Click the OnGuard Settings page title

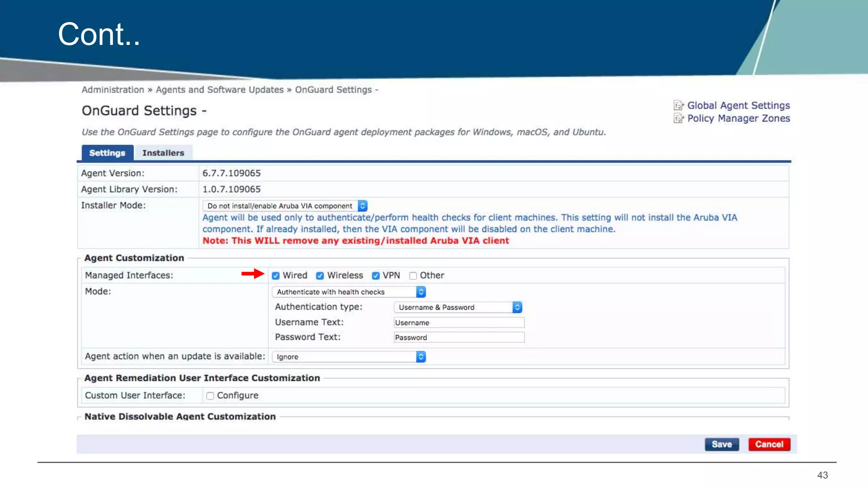[144, 111]
